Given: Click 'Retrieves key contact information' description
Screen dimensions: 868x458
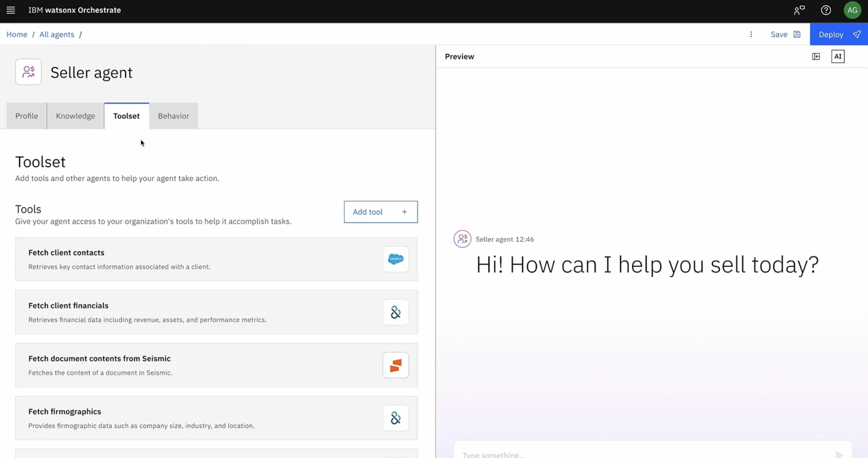Looking at the screenshot, I should point(119,267).
